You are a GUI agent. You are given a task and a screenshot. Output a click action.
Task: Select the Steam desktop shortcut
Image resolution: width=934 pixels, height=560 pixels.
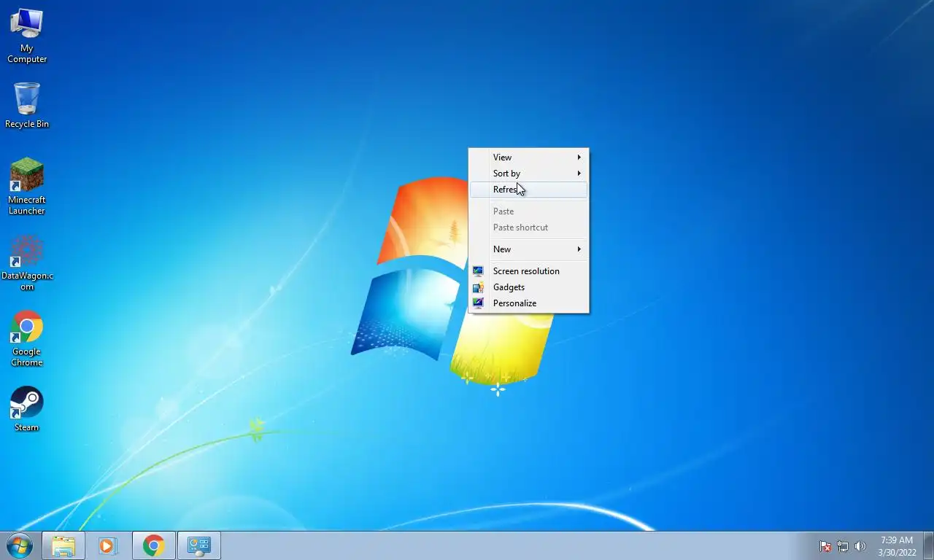(27, 409)
